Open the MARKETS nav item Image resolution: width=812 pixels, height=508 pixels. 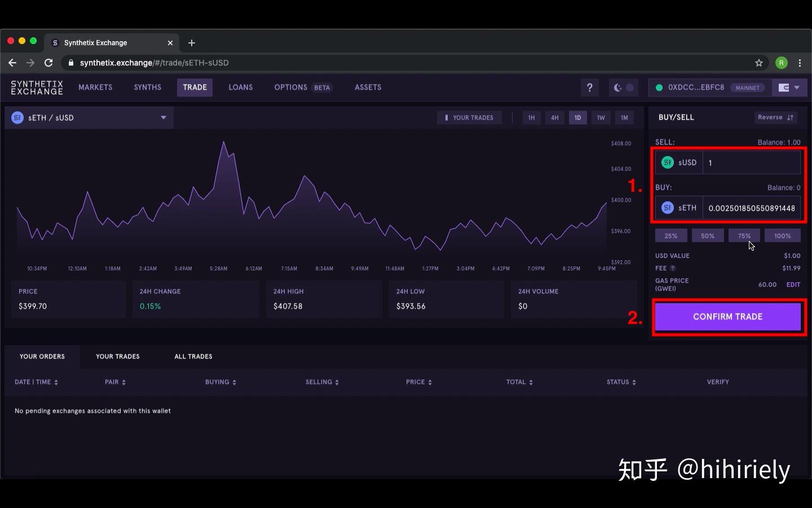click(95, 87)
